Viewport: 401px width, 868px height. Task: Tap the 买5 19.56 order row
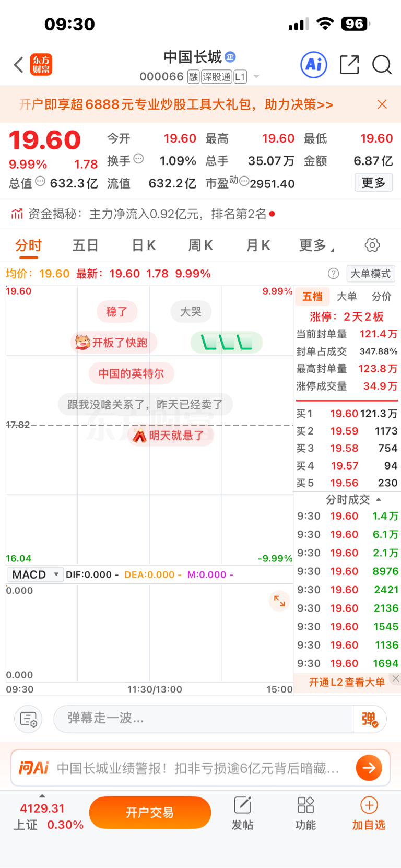coord(347,483)
